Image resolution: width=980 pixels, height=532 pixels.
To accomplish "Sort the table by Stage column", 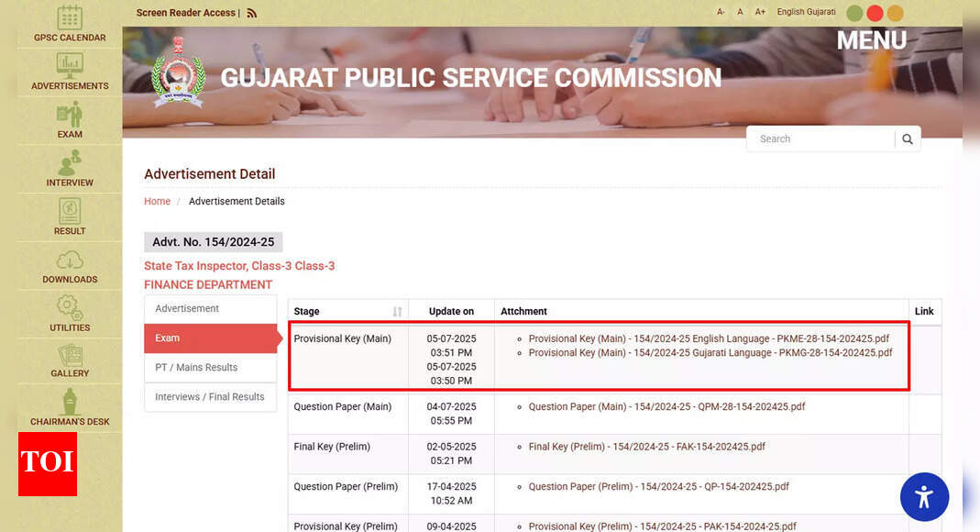I will pos(397,312).
